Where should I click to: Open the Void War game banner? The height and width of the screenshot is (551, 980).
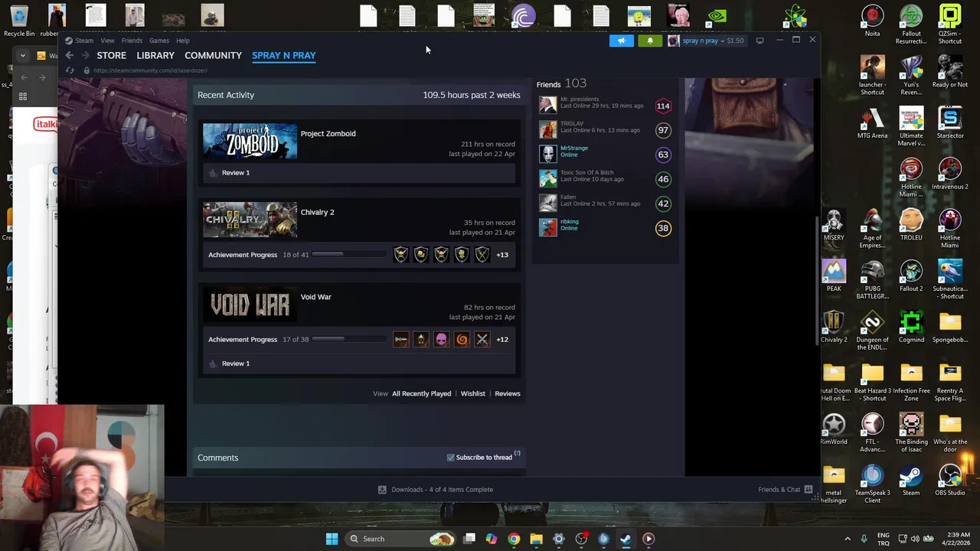(250, 305)
